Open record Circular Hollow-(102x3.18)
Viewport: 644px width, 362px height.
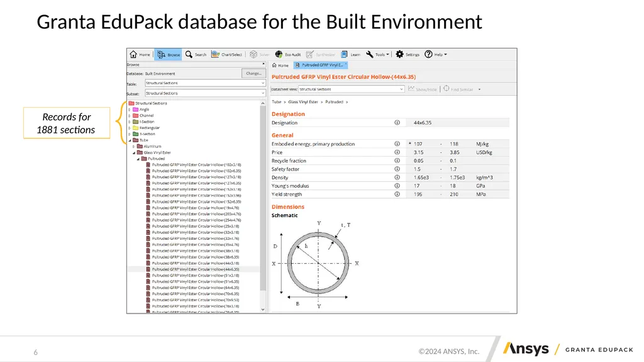pyautogui.click(x=194, y=164)
